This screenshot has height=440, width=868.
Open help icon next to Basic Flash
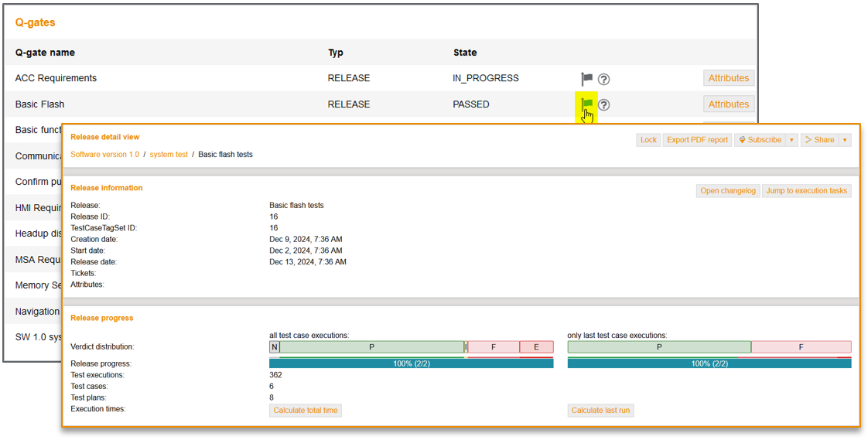click(604, 105)
